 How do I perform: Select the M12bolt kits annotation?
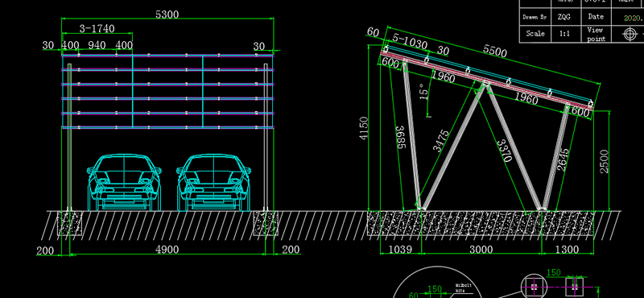coord(464,288)
